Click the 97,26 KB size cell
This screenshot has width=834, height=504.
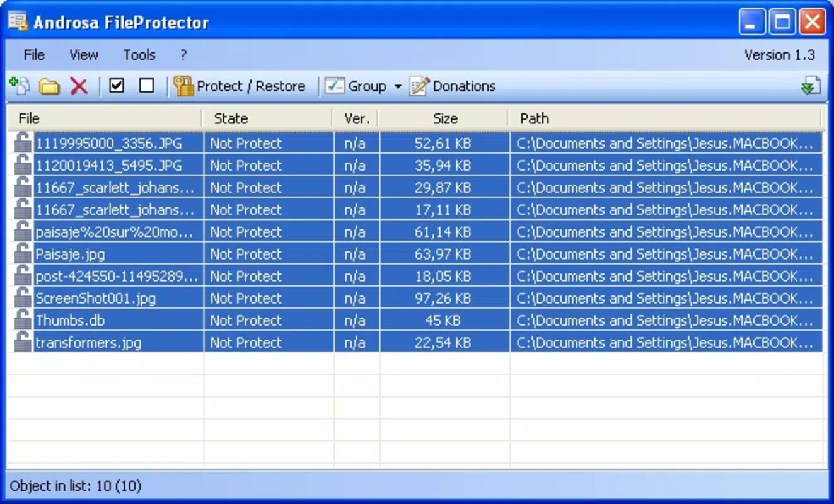coord(443,299)
